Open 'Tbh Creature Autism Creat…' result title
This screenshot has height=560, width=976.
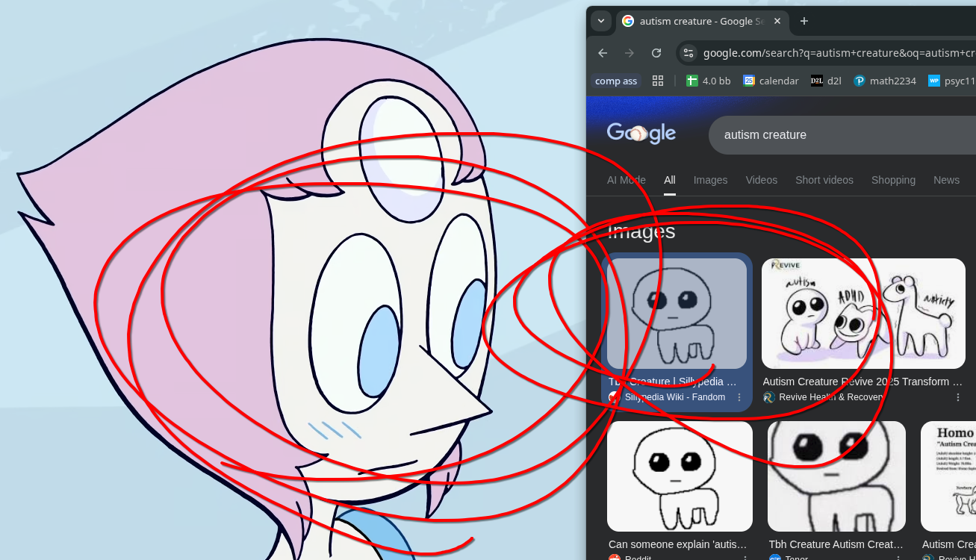coord(836,544)
